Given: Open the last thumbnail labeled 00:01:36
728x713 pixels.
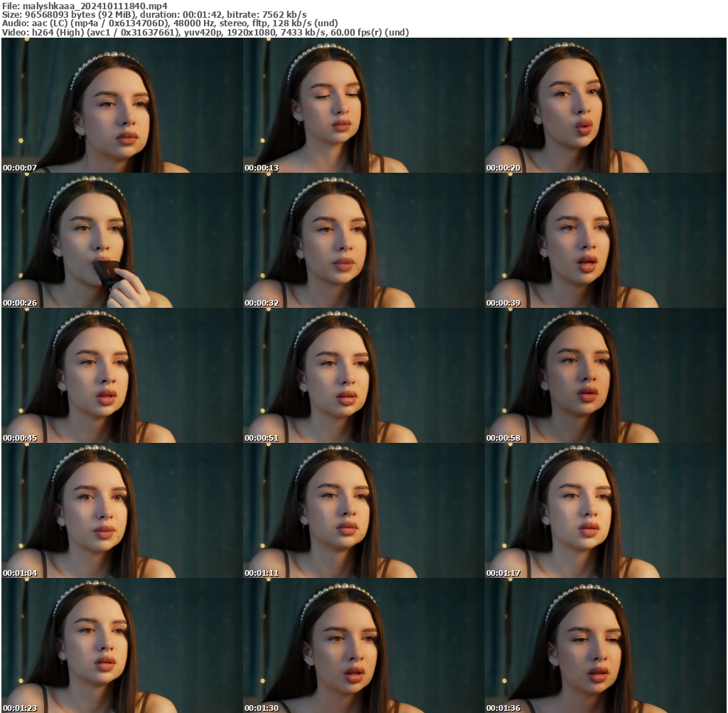Looking at the screenshot, I should pyautogui.click(x=605, y=645).
